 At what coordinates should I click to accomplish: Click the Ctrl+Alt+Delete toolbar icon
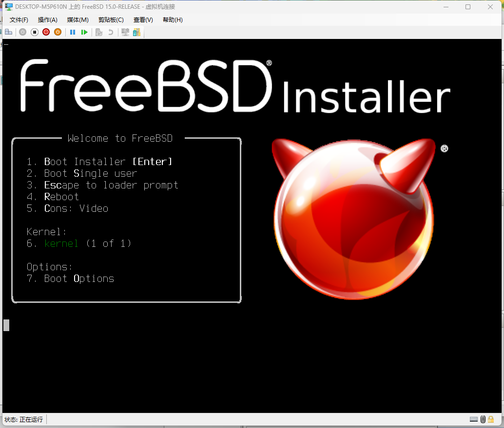[x=9, y=32]
